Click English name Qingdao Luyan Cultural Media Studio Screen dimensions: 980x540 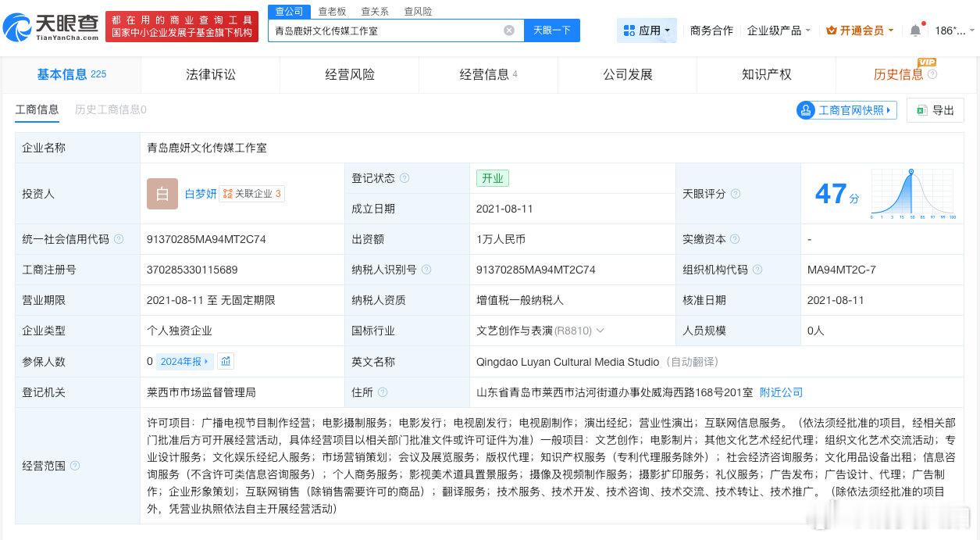click(568, 362)
